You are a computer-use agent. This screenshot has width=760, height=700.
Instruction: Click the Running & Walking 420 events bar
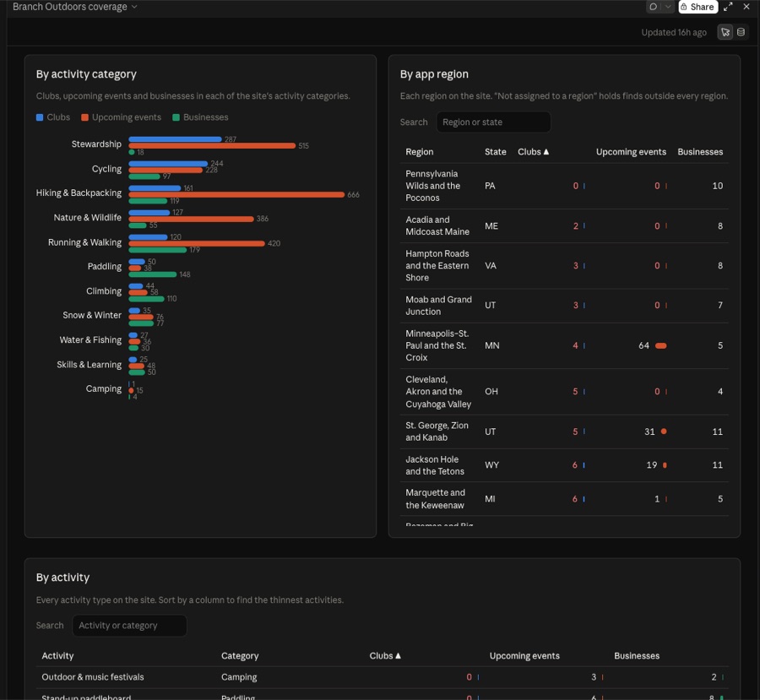pos(197,243)
